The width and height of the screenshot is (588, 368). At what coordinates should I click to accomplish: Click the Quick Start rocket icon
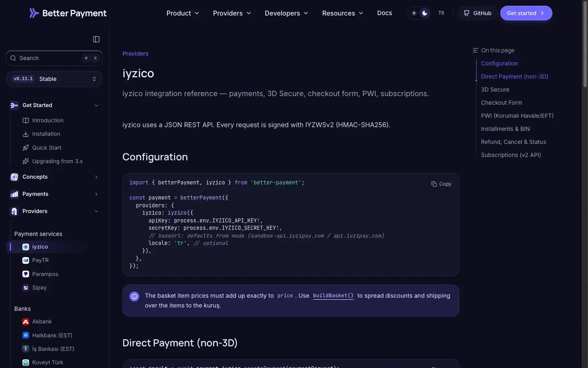point(26,148)
